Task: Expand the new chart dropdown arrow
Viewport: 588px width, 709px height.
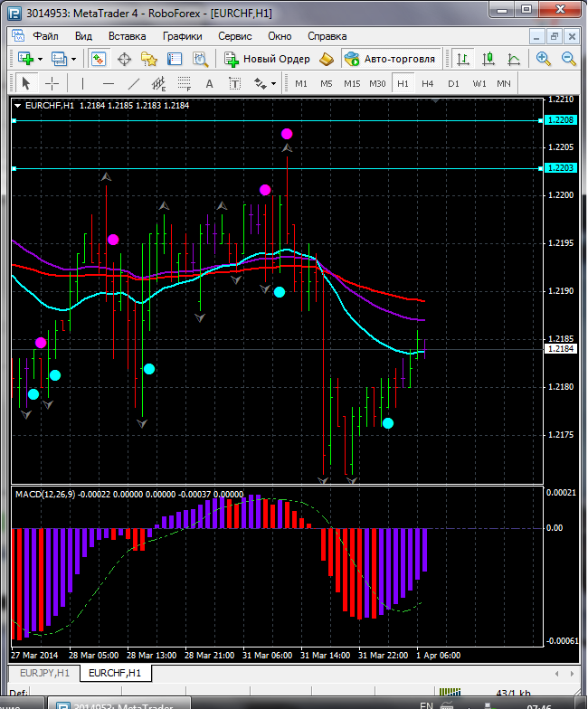Action: point(42,59)
